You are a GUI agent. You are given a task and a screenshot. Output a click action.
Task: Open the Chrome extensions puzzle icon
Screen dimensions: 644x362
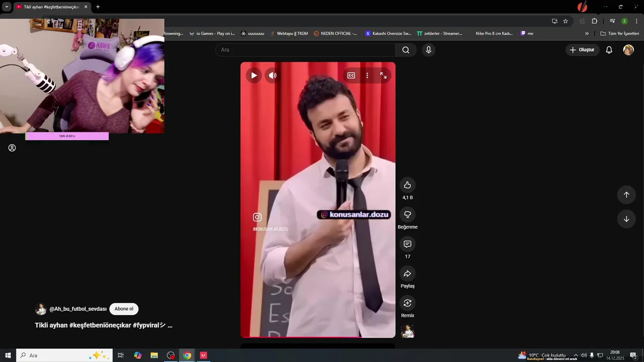(x=594, y=21)
